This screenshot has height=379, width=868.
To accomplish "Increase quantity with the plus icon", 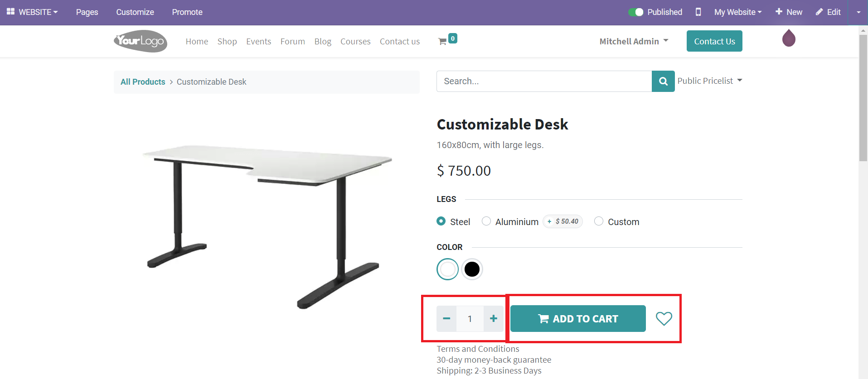I will (493, 318).
